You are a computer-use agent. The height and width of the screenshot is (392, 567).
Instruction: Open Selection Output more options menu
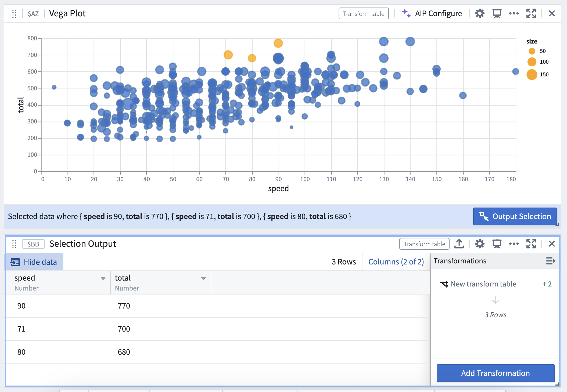coord(514,244)
